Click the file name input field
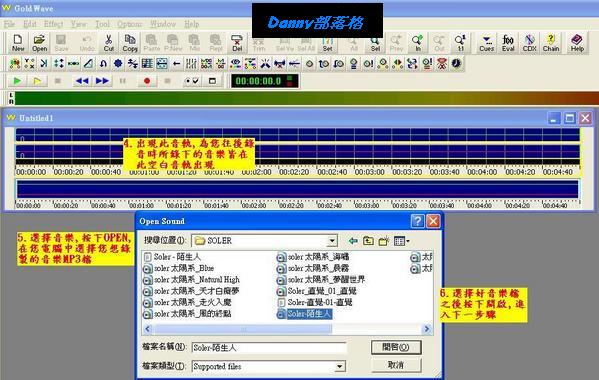The image size is (599, 380). click(269, 348)
